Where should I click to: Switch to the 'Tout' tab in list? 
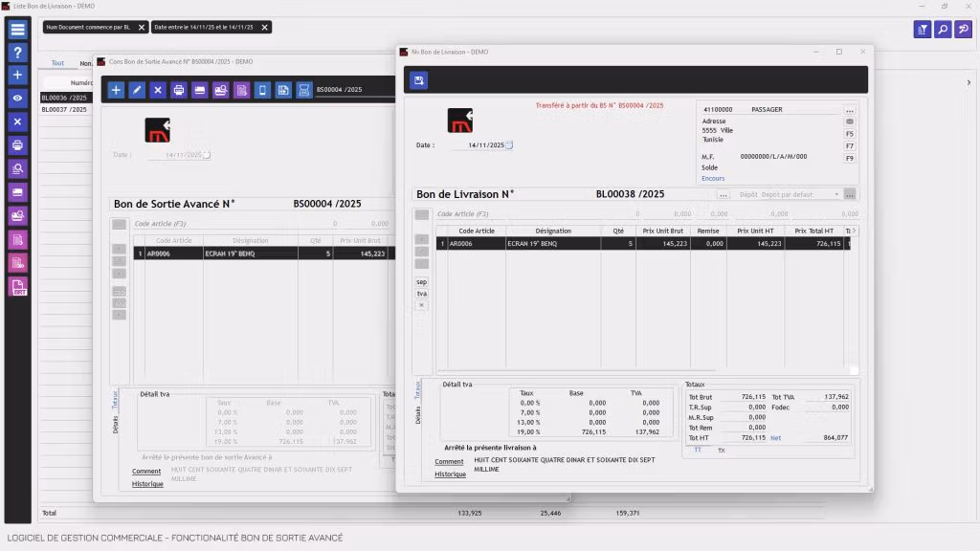[57, 63]
